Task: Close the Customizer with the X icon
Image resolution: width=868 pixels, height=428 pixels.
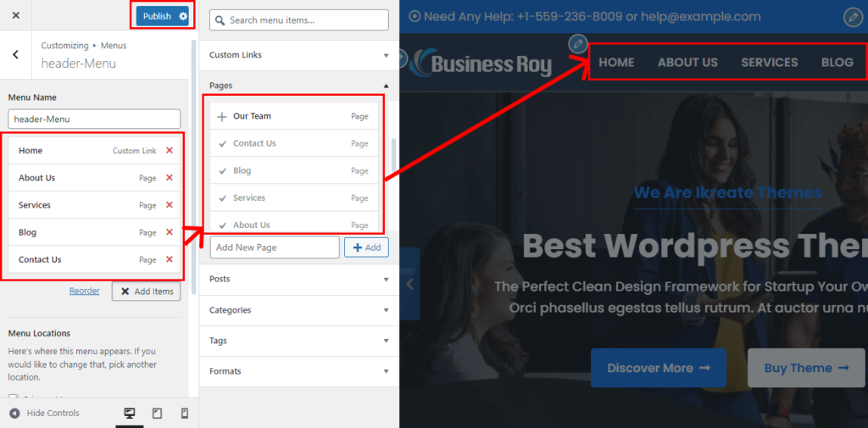Action: tap(16, 16)
